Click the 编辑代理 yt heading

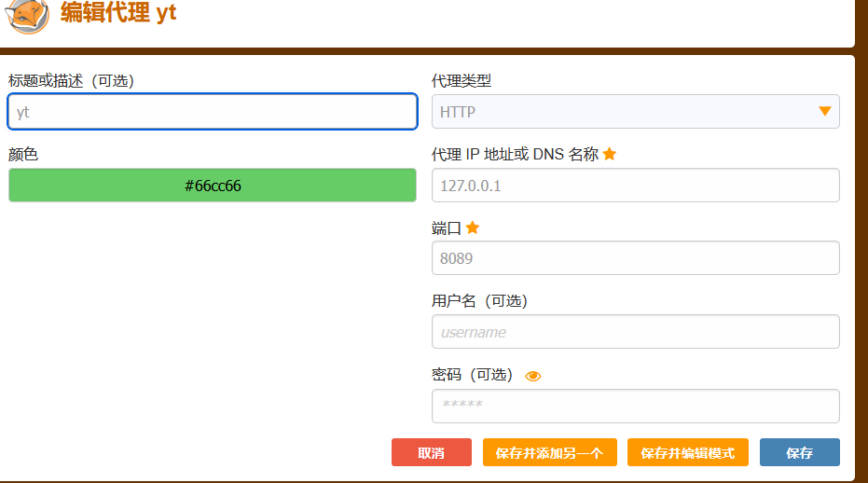pos(118,12)
